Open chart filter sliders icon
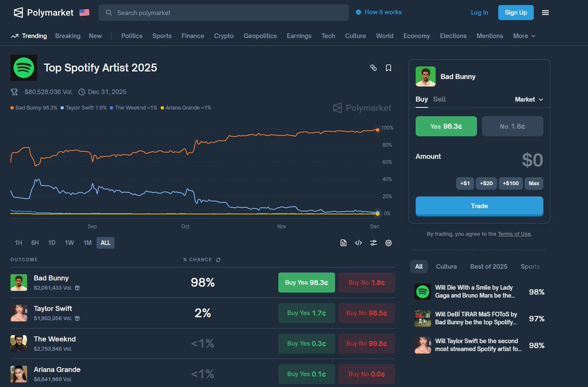The image size is (588, 387). click(x=373, y=243)
